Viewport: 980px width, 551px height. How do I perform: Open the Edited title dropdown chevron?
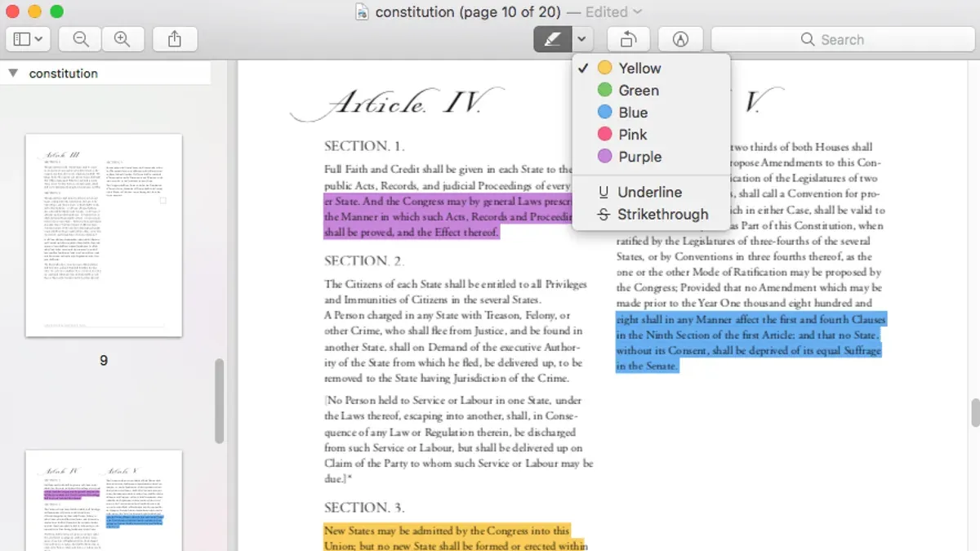[638, 12]
